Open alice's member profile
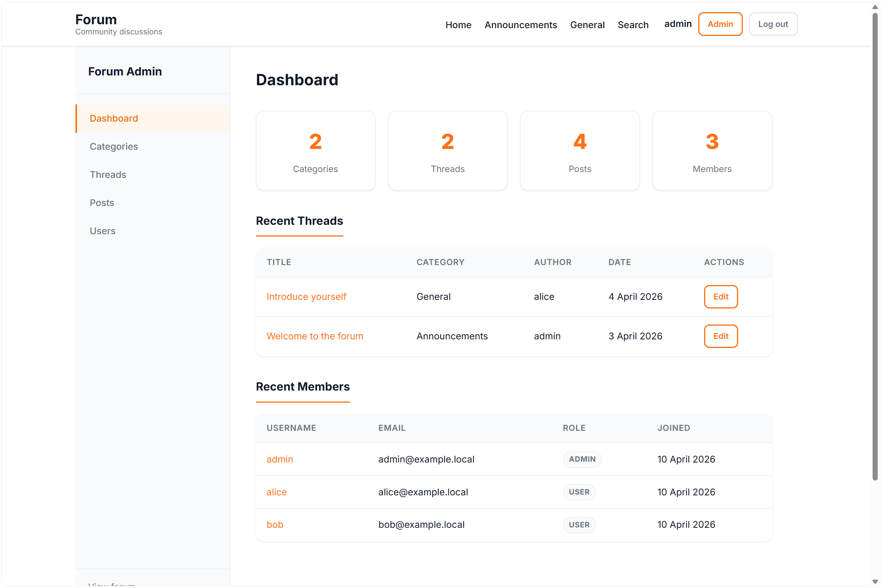This screenshot has height=588, width=882. click(x=277, y=492)
